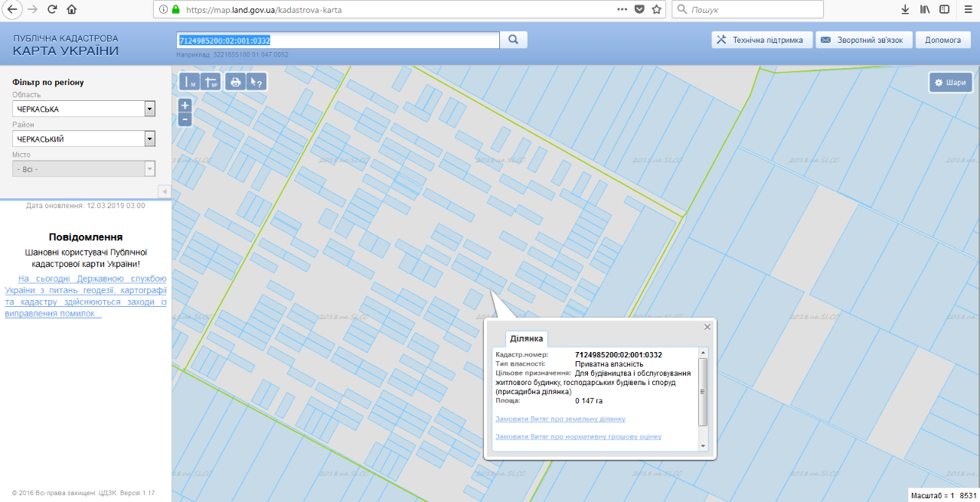Open the browser downloads panel
The width and height of the screenshot is (980, 502).
click(x=905, y=10)
